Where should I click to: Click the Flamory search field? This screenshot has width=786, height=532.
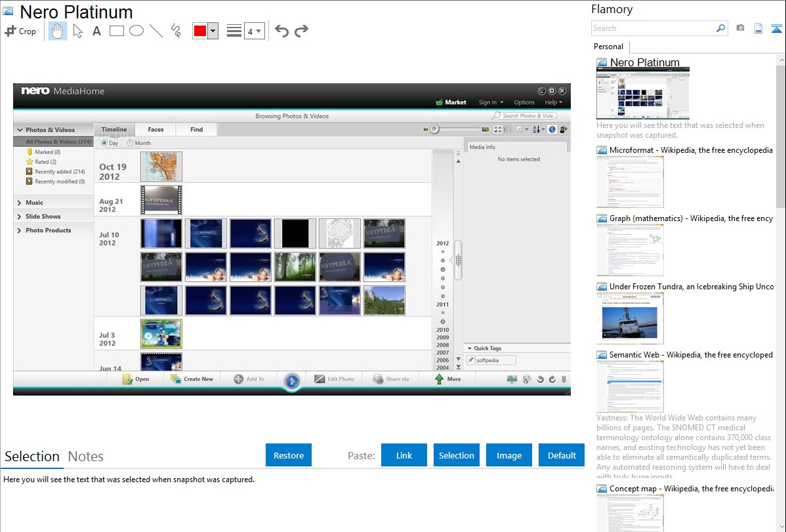[653, 28]
